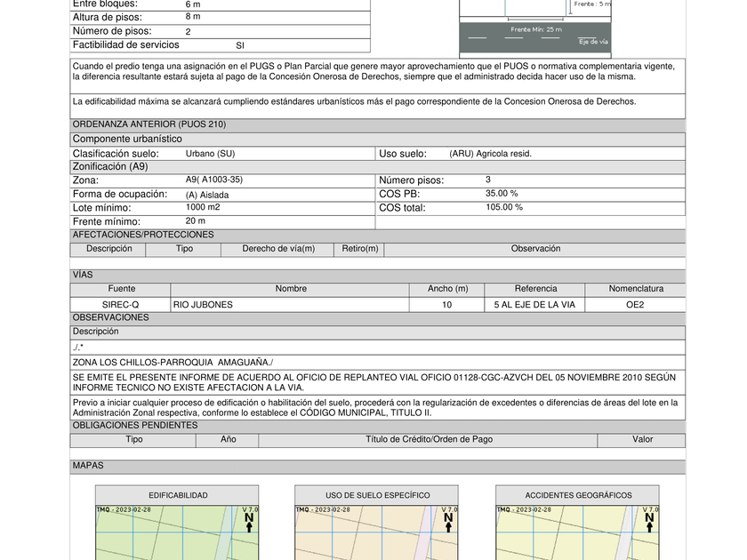Open the Uso de Suelo Específico map
This screenshot has height=560, width=747.
point(376,532)
